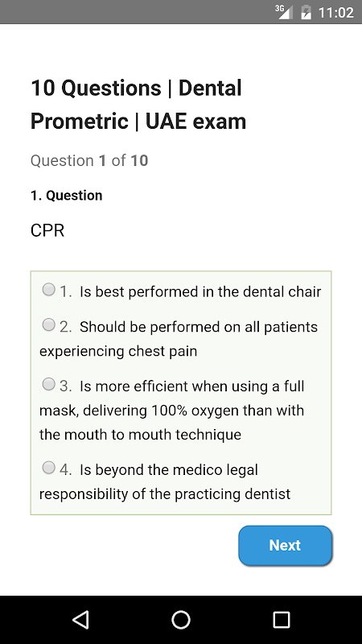Go to the next question with Next
Screen dimensions: 362x644
click(286, 546)
